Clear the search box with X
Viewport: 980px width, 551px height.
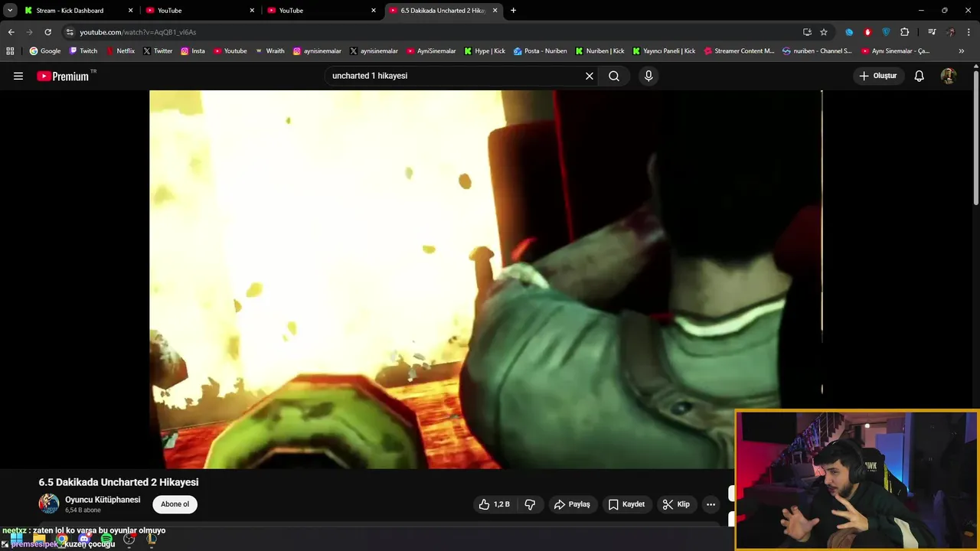[x=590, y=76]
